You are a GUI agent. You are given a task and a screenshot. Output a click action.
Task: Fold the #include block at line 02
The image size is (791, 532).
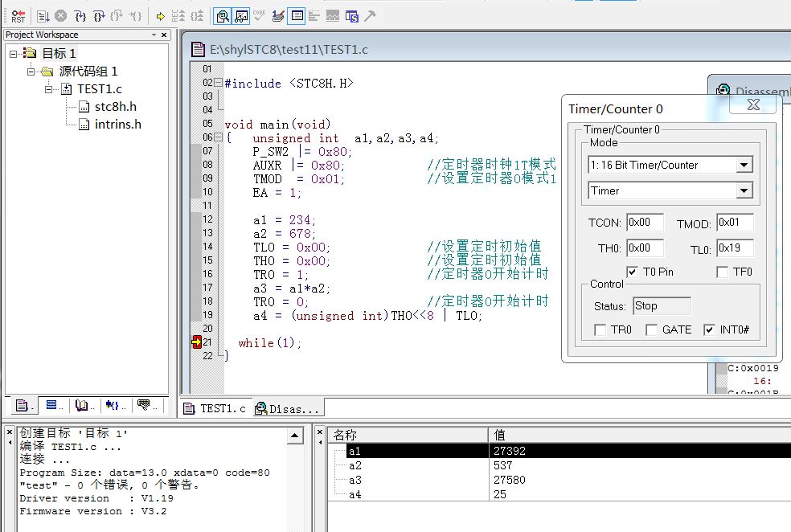click(218, 82)
